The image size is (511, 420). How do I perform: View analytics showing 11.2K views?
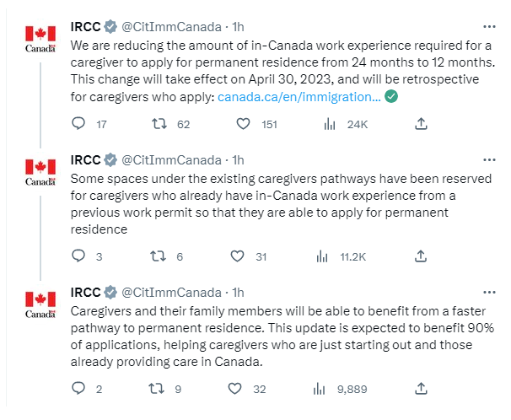pyautogui.click(x=322, y=256)
